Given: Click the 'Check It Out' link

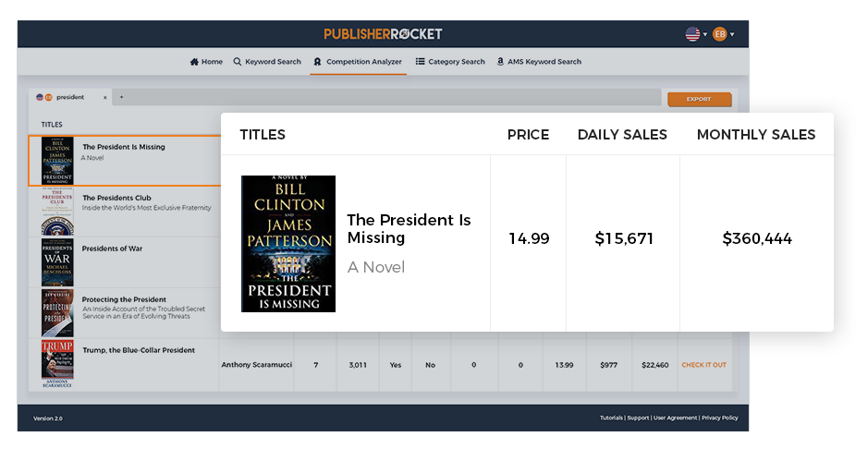Looking at the screenshot, I should (703, 365).
